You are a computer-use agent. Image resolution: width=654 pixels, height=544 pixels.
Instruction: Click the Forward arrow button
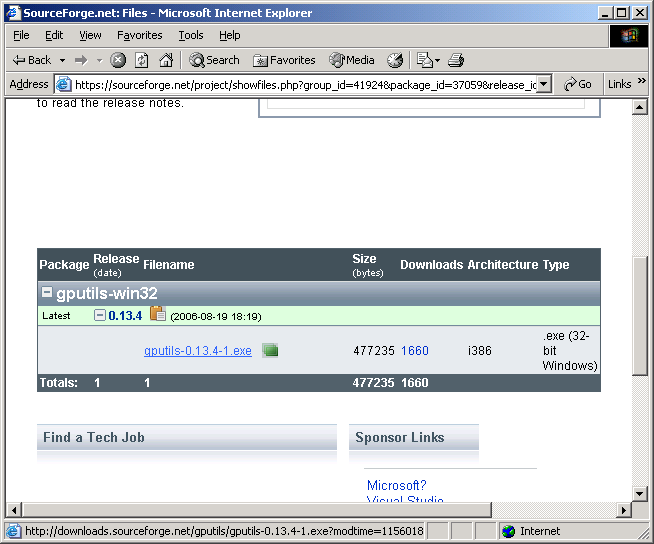click(x=81, y=60)
